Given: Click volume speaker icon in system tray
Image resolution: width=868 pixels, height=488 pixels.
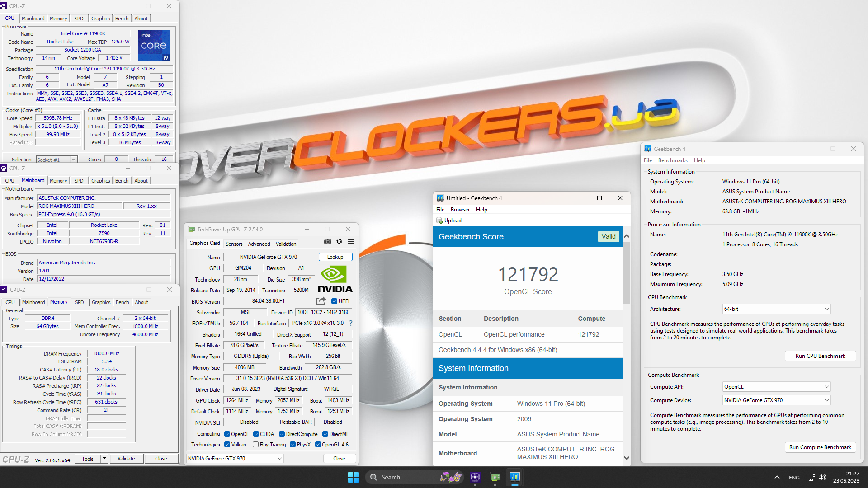Looking at the screenshot, I should coord(822,477).
